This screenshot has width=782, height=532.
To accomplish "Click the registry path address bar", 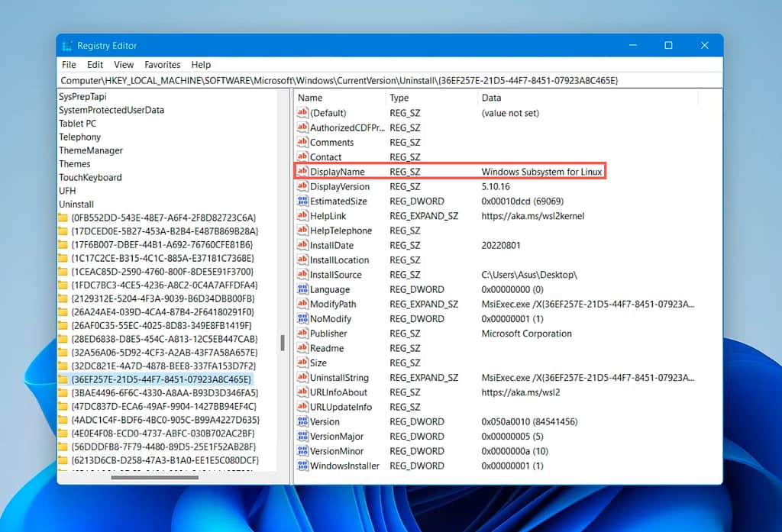I will pos(390,80).
